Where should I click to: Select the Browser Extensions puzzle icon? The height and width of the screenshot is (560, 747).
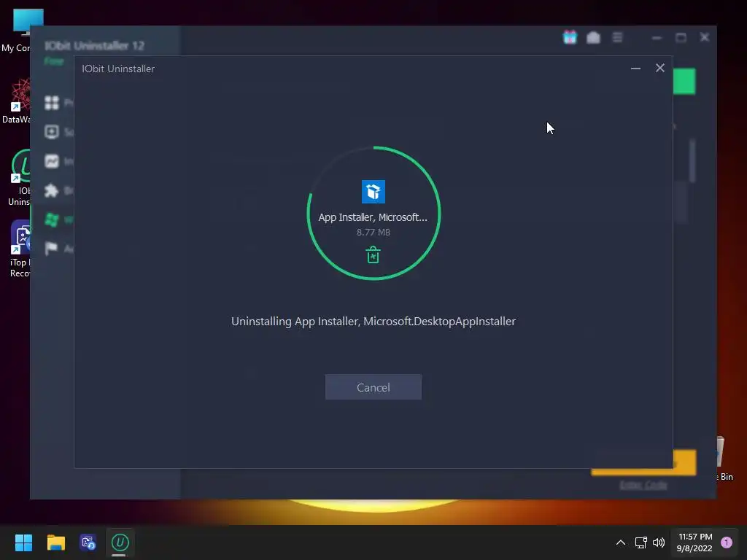(52, 190)
